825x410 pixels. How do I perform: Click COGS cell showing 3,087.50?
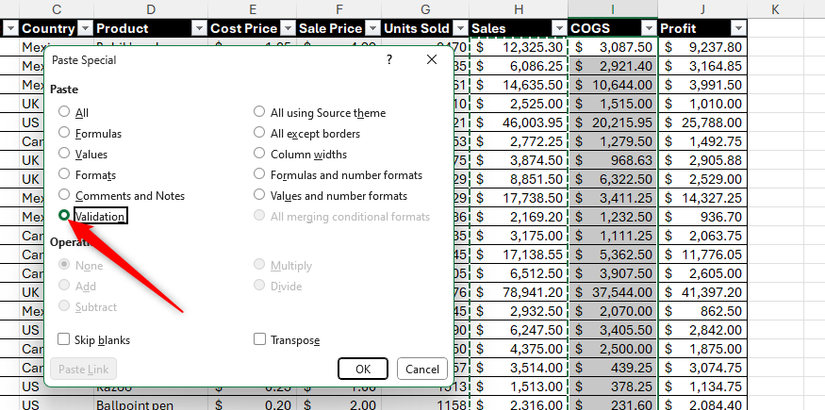coord(613,47)
